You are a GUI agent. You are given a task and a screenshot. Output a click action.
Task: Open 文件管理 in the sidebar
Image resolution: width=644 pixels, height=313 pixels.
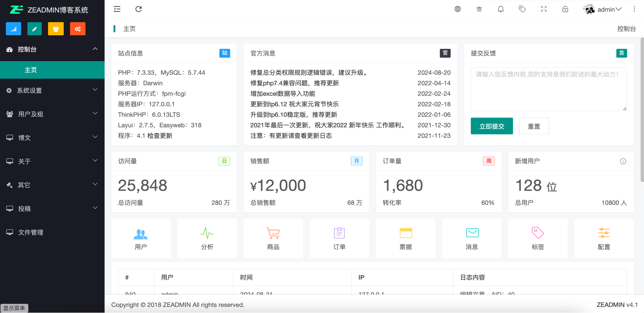click(x=52, y=232)
